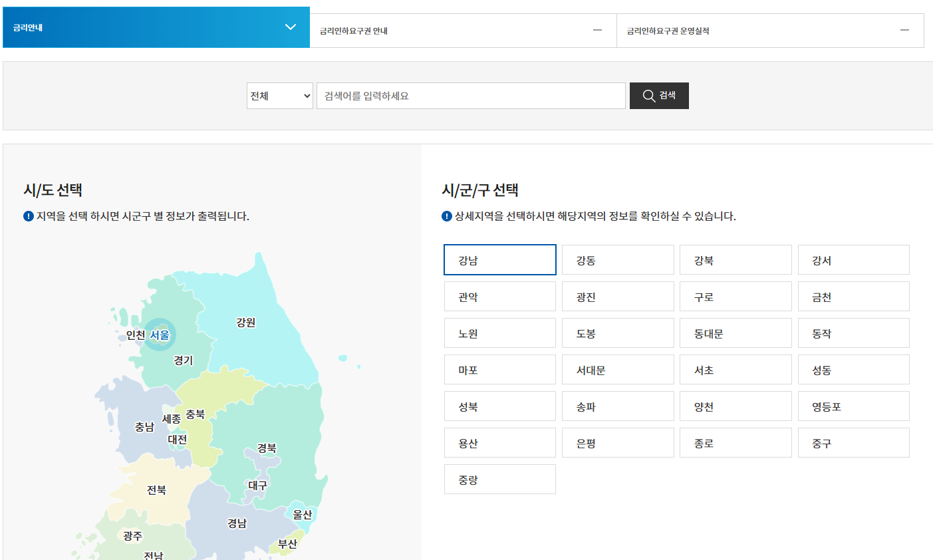Screen dimensions: 933x560
Task: Expand the 금리안내 dropdown chevron
Action: (x=291, y=27)
